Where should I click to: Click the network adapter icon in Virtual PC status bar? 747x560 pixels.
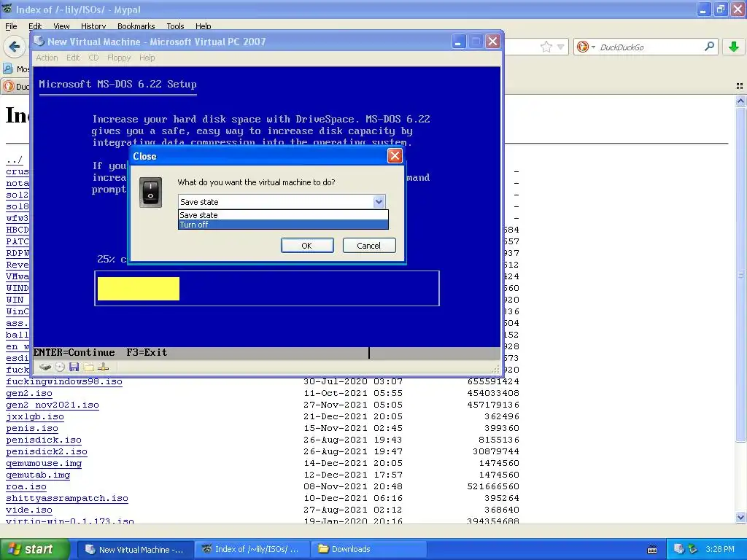(104, 367)
